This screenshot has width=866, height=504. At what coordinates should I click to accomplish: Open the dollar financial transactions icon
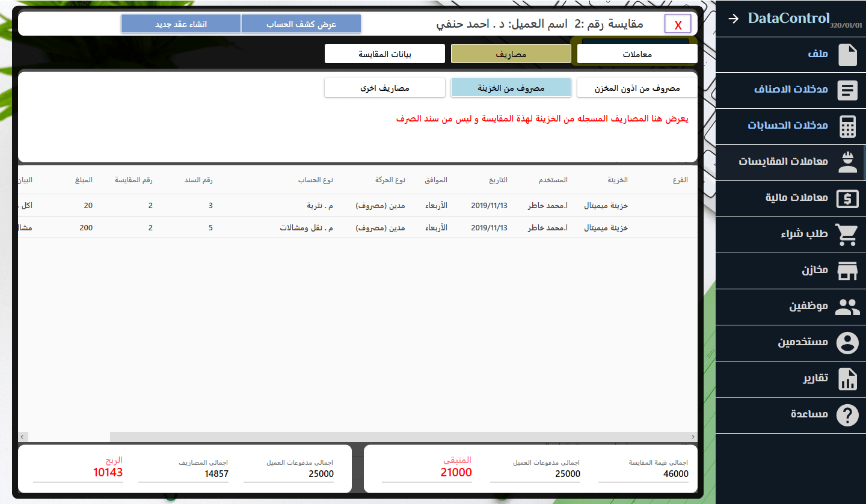point(847,199)
